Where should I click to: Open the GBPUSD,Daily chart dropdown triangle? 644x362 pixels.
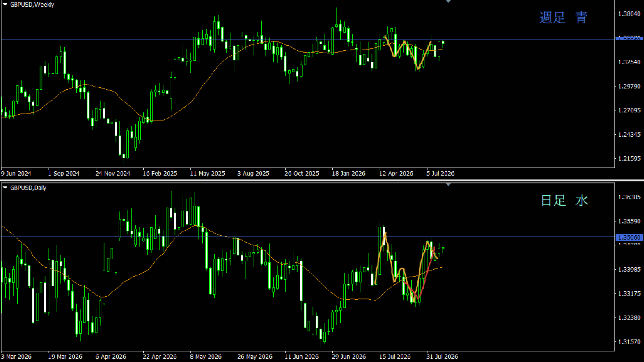tap(5, 188)
